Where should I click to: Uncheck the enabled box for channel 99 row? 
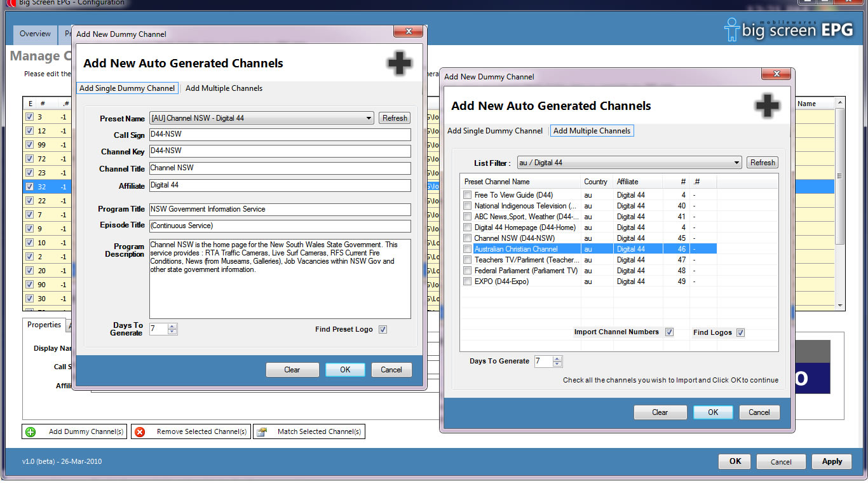(x=29, y=145)
